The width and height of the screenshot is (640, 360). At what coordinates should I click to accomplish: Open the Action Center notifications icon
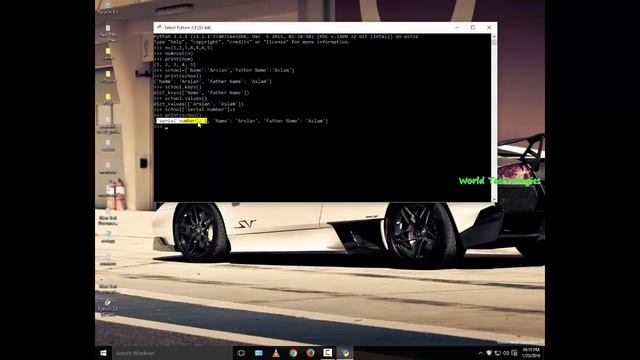click(514, 353)
